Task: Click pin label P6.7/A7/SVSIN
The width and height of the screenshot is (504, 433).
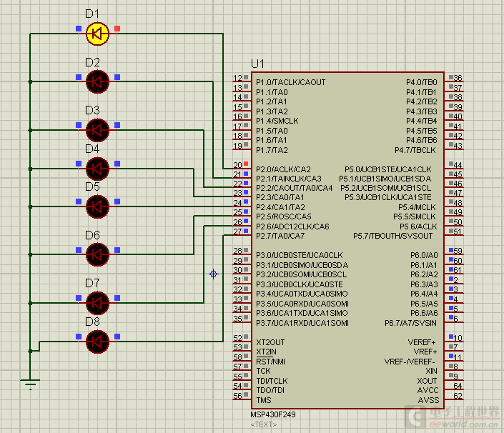Action: click(x=410, y=323)
